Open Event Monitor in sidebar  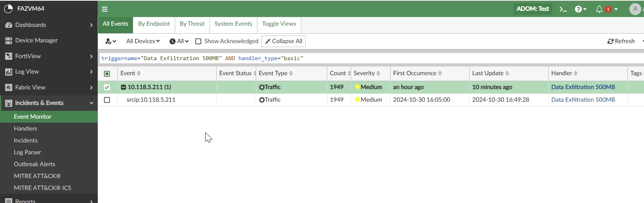coord(49,117)
